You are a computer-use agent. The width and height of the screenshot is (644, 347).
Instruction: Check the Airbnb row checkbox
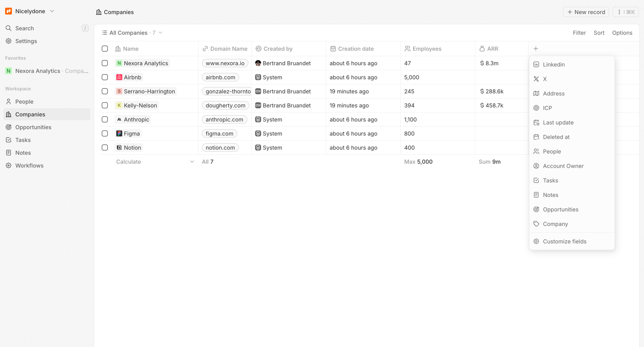tap(105, 77)
